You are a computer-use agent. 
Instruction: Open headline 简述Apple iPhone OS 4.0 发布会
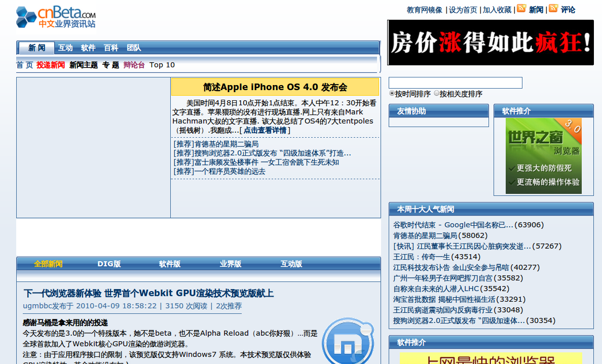(x=275, y=87)
